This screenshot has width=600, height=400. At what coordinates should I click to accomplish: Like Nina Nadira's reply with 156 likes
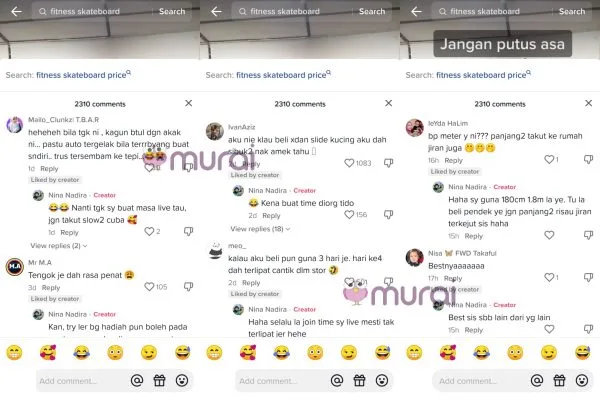coord(349,215)
